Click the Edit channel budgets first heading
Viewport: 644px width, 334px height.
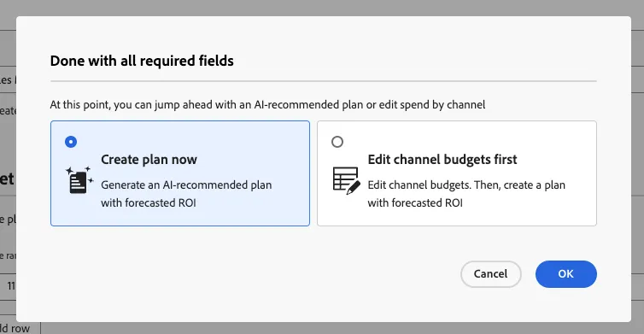[x=442, y=160]
